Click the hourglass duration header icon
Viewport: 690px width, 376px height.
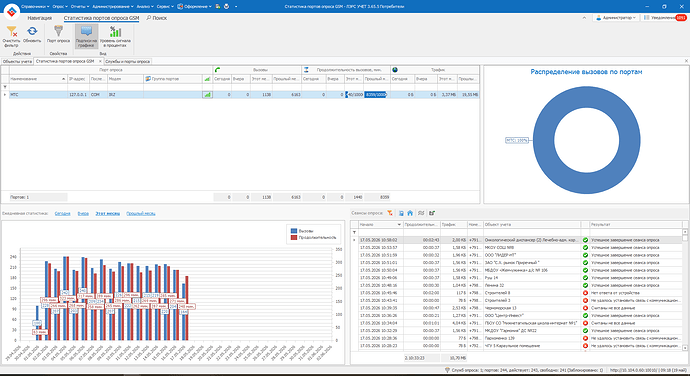(x=306, y=70)
